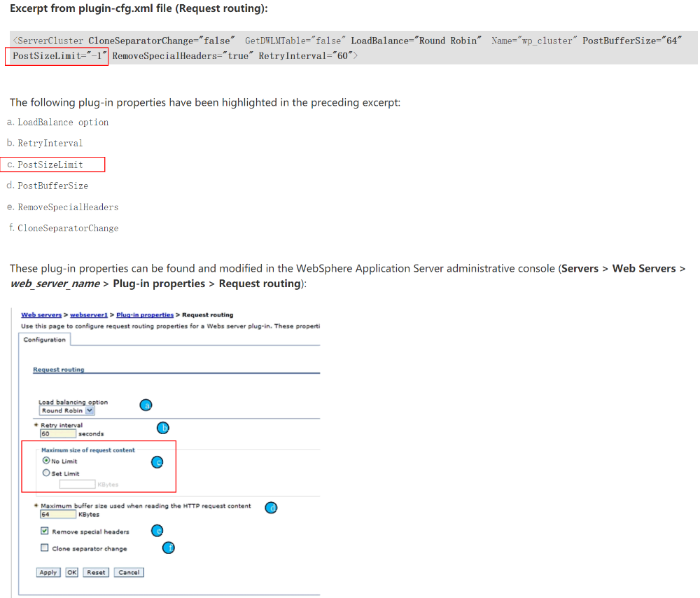Click the Request routing section heading
This screenshot has width=700, height=598.
pos(59,369)
